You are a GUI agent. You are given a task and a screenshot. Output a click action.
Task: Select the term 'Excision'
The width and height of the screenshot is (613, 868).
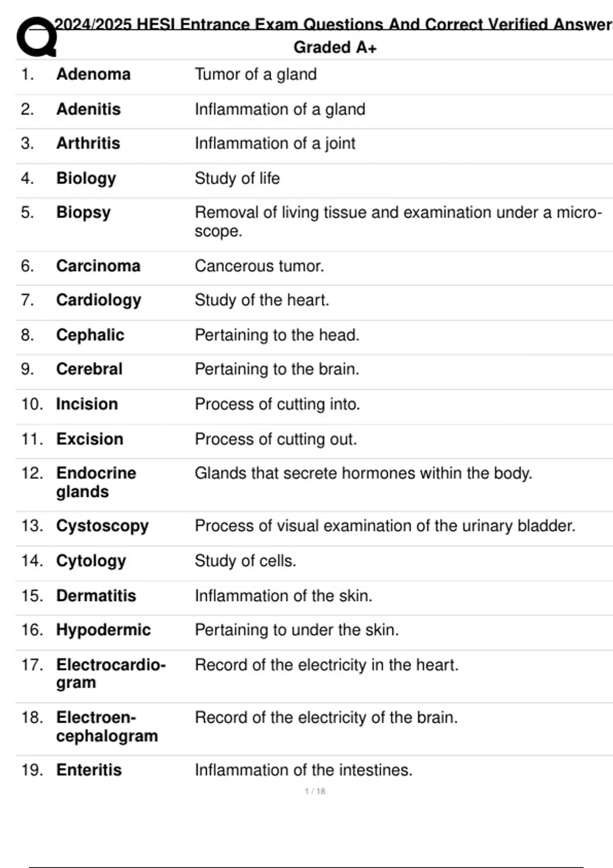[x=90, y=439]
